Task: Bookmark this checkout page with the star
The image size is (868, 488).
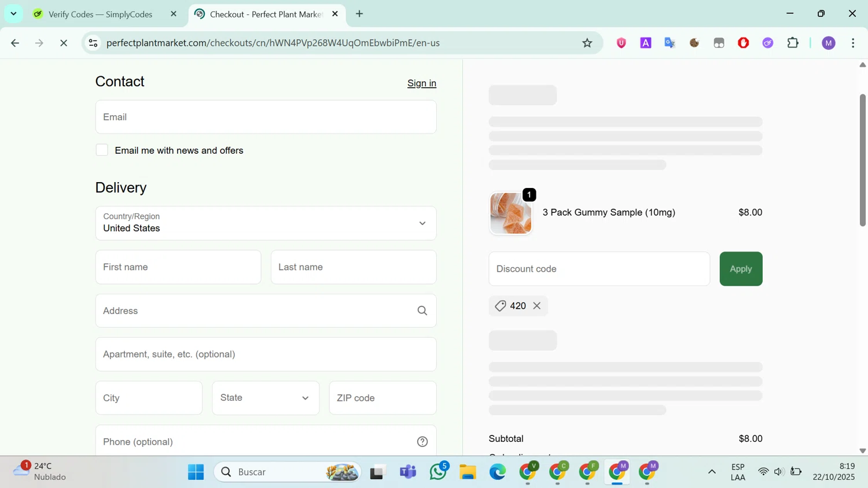Action: [x=587, y=43]
